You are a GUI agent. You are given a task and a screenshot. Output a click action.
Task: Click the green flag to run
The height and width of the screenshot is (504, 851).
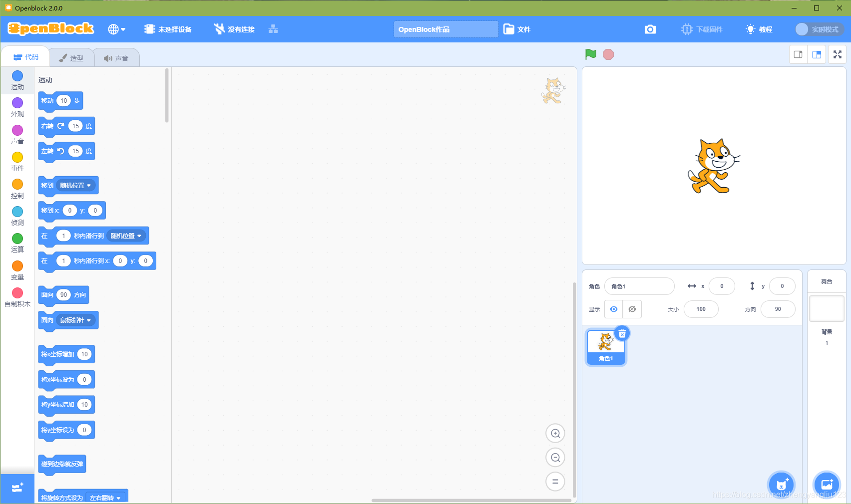[590, 54]
